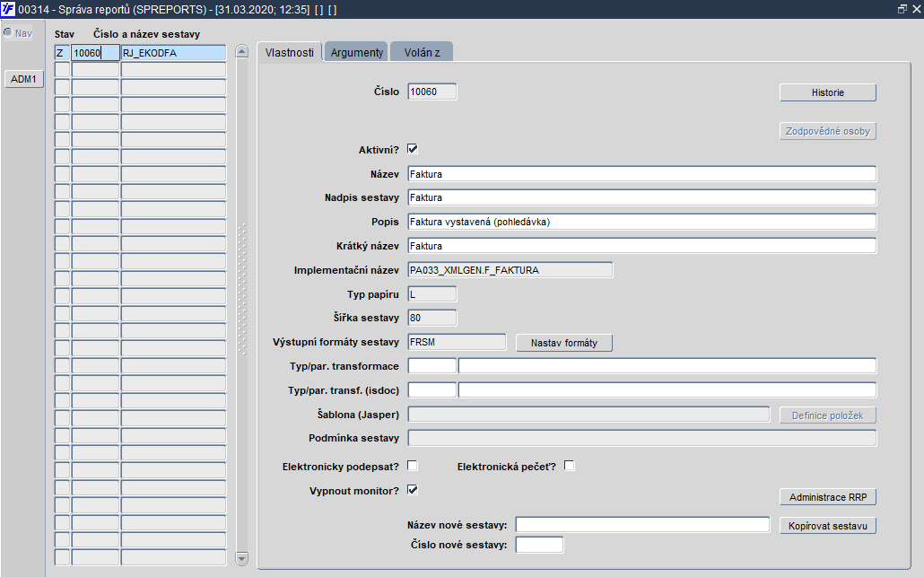Click the Typ papíru field
Screen dimensions: 924x577
point(431,294)
